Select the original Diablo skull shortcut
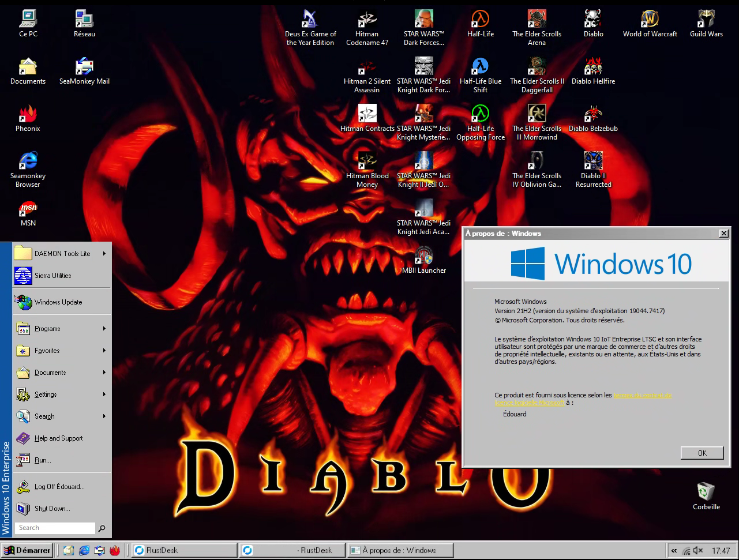 pos(593,24)
